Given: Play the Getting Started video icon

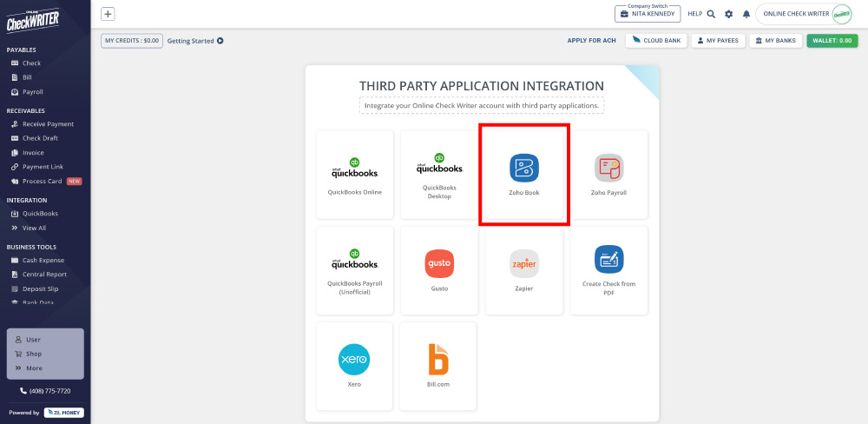Looking at the screenshot, I should [x=220, y=41].
